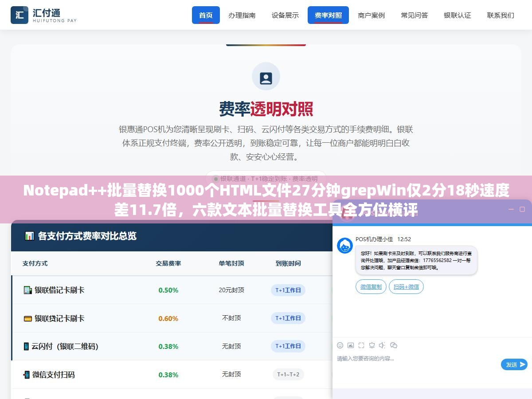Screen dimensions: 532x399
Task: Click the 汇付通 HUIFUTONG PAY brand text
Action: point(55,16)
